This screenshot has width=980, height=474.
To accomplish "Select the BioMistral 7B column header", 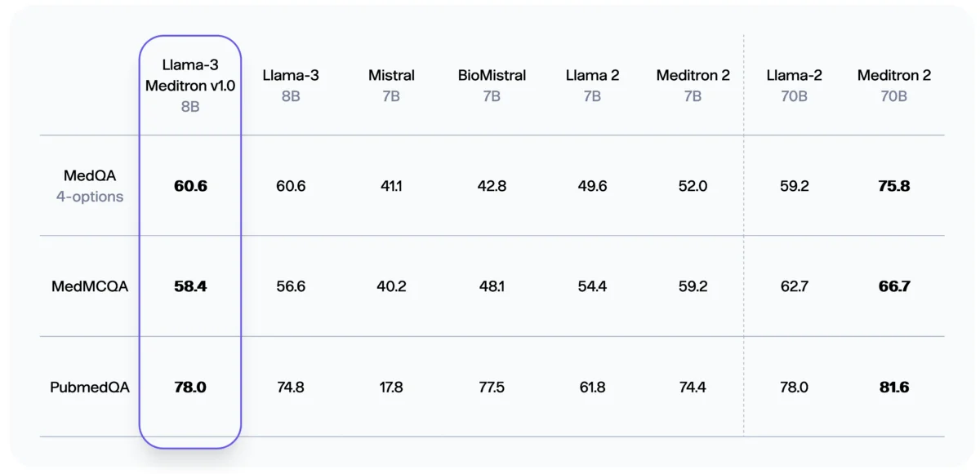I will (x=492, y=85).
